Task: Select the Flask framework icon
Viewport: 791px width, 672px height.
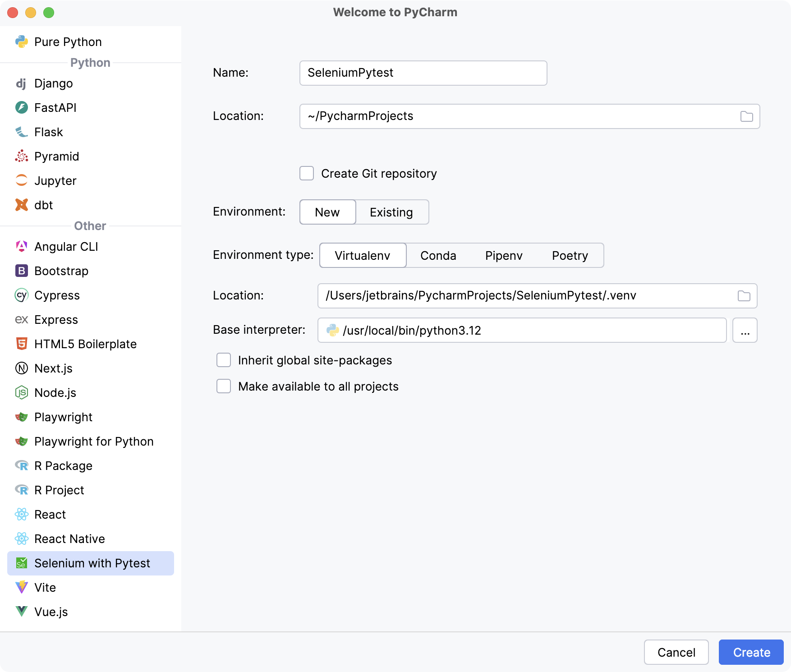Action: point(21,132)
